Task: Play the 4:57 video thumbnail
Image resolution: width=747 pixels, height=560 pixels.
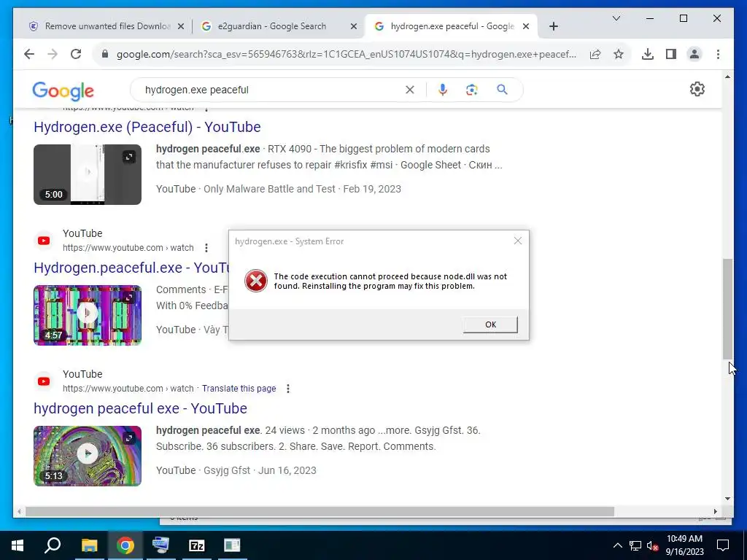Action: click(88, 315)
